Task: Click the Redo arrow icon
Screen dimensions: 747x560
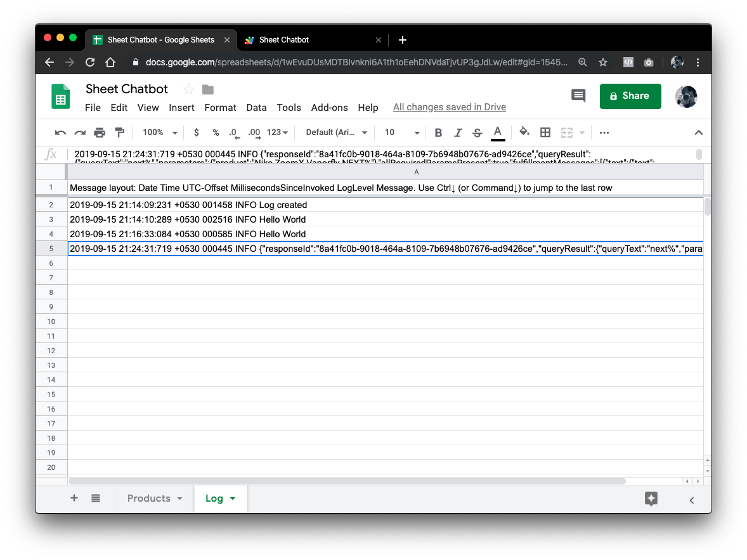Action: [x=79, y=133]
